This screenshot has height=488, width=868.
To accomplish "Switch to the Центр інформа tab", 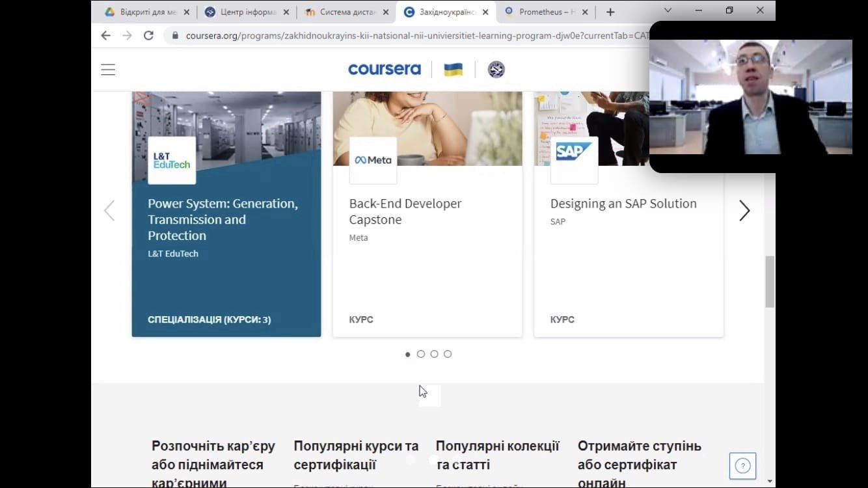I will 247,12.
